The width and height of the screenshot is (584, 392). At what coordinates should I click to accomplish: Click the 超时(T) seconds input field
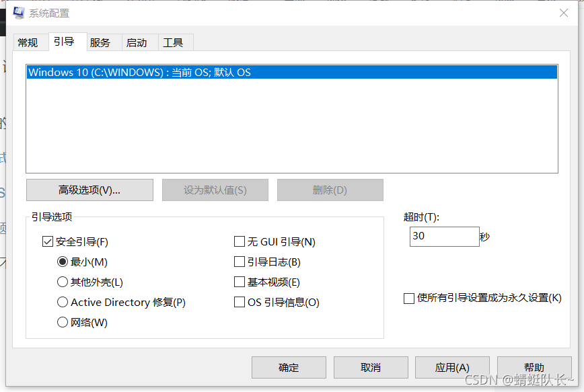[x=444, y=237]
